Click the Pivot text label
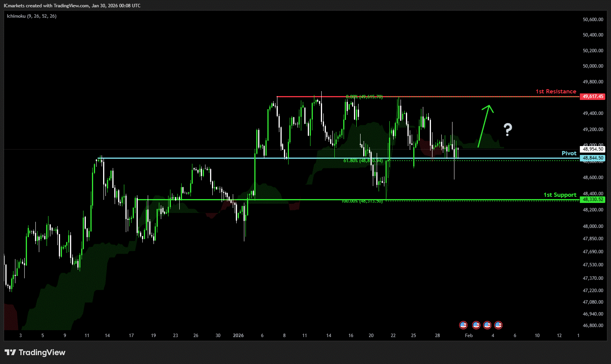The width and height of the screenshot is (611, 364). point(569,153)
